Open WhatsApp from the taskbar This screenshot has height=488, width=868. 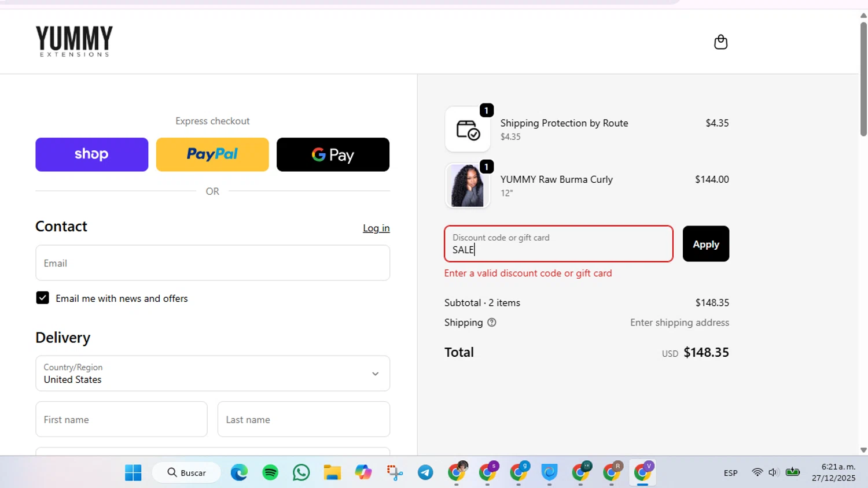pyautogui.click(x=301, y=472)
